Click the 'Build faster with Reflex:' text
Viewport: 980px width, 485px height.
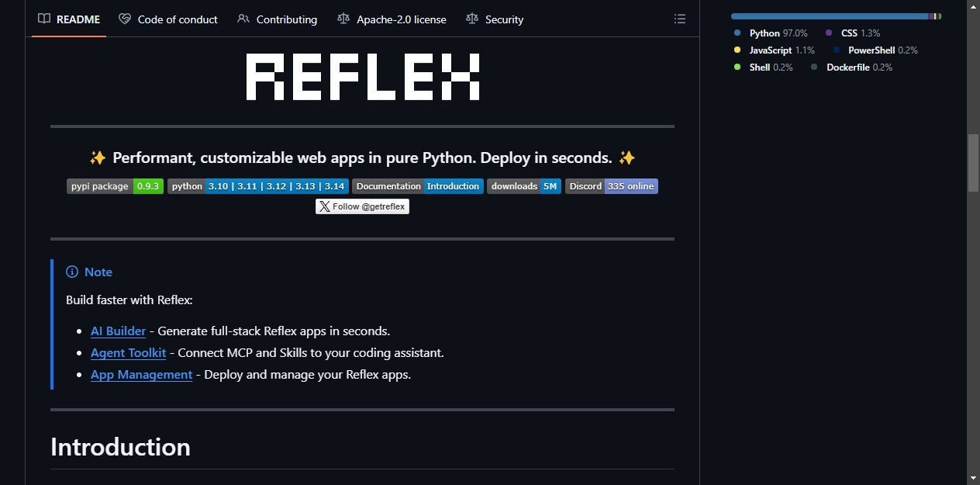coord(129,300)
